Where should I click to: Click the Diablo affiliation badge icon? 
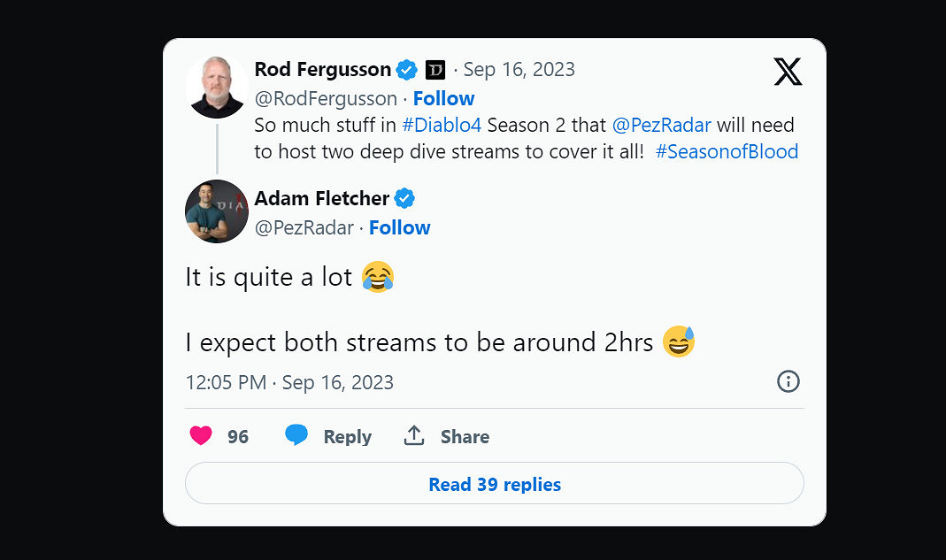click(x=435, y=70)
